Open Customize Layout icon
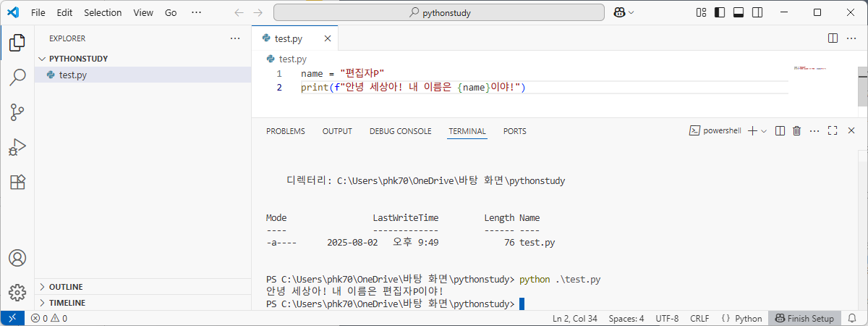This screenshot has width=868, height=326. tap(701, 12)
